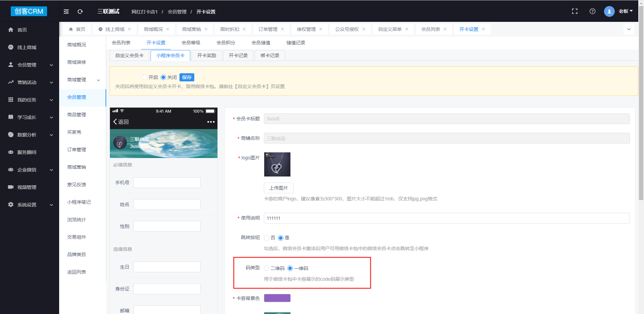Image resolution: width=644 pixels, height=314 pixels.
Task: Open the page tabs overflow dropdown
Action: pos(629,29)
